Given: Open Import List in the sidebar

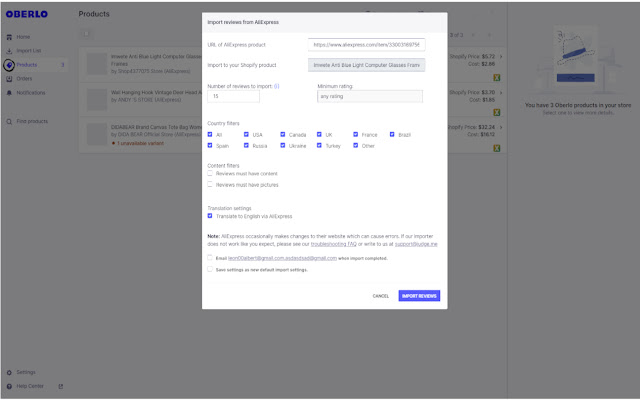Looking at the screenshot, I should point(29,51).
